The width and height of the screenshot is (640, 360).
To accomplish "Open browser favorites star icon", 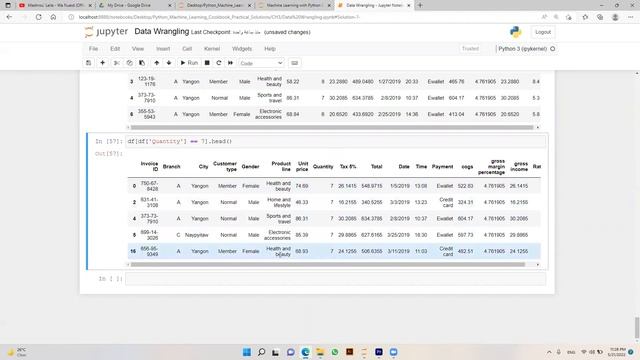I will point(585,17).
